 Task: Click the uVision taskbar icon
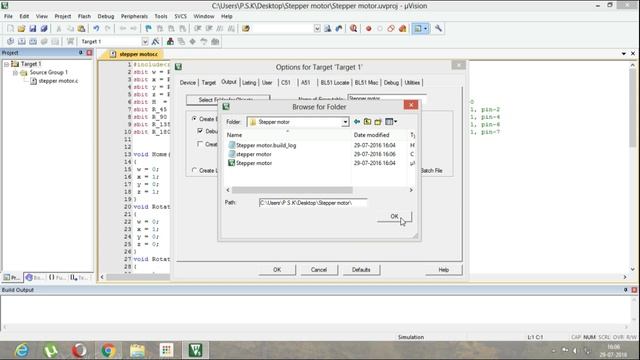[196, 350]
